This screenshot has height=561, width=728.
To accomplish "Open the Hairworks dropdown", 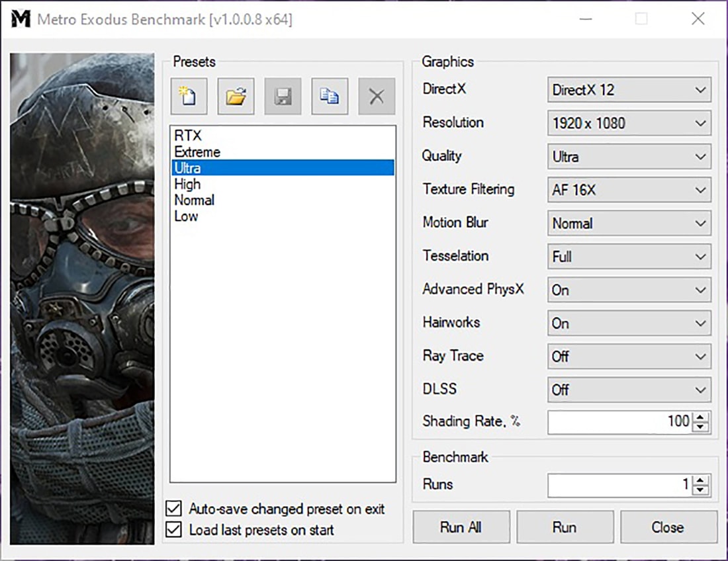I will coord(629,324).
